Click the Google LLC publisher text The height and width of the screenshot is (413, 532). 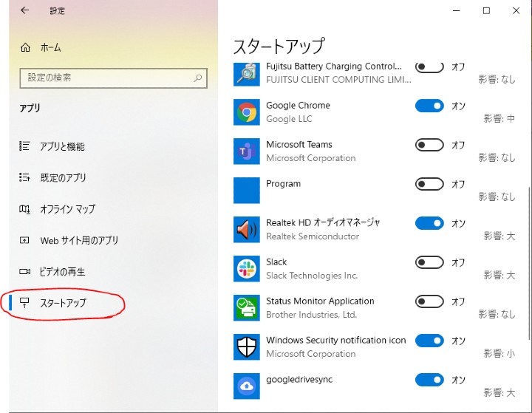coord(289,119)
